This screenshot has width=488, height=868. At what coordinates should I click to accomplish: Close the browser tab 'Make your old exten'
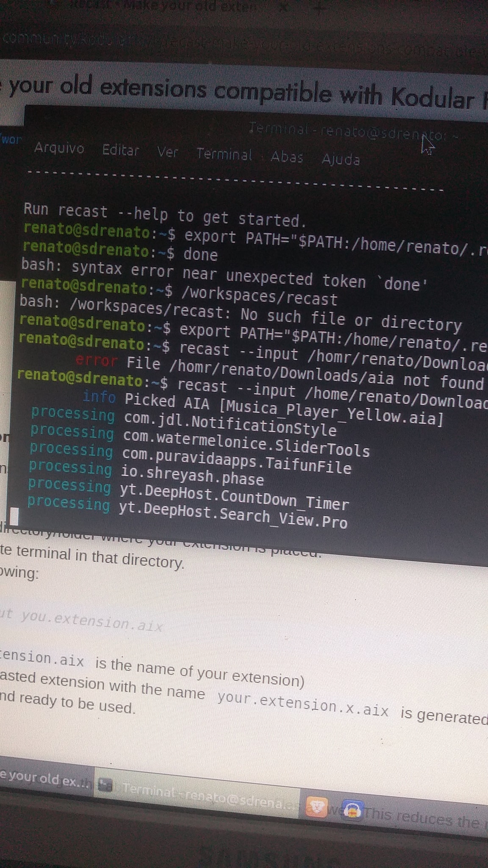pos(283,7)
